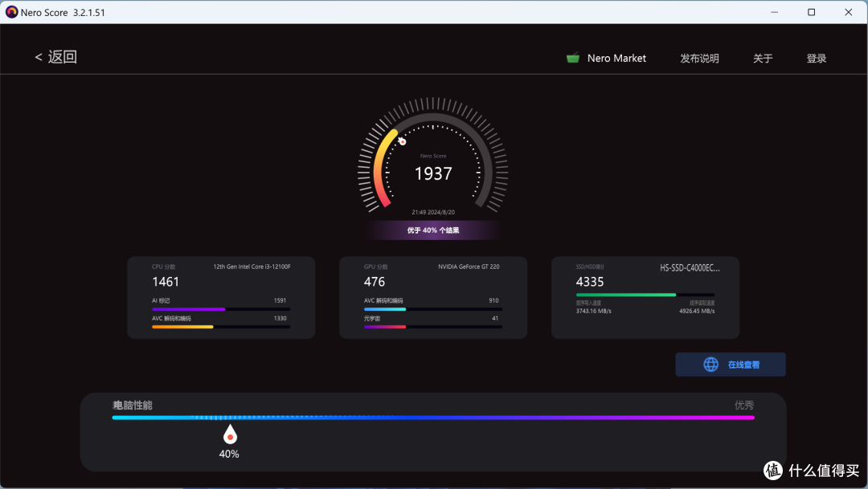Open Nero Market link text

tap(616, 58)
